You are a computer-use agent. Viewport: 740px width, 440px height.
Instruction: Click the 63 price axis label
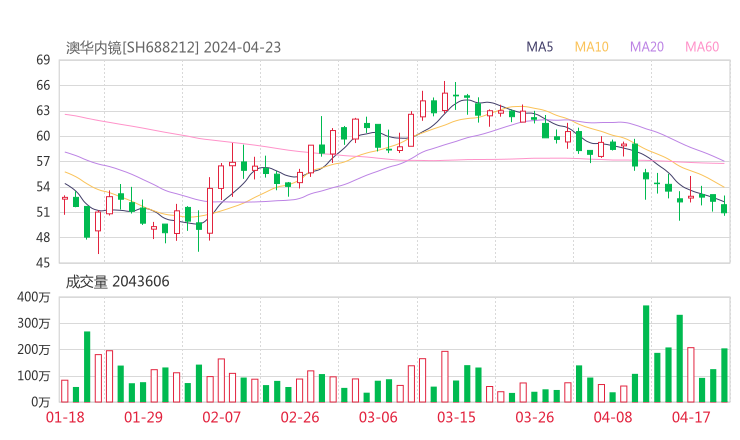coord(43,111)
